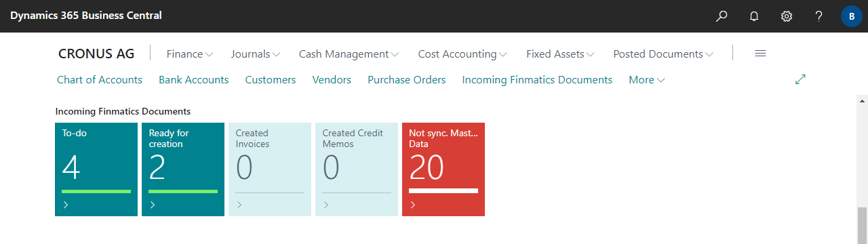Image resolution: width=868 pixels, height=244 pixels.
Task: Select the 20 in Not sync. Master Data
Action: tap(427, 167)
